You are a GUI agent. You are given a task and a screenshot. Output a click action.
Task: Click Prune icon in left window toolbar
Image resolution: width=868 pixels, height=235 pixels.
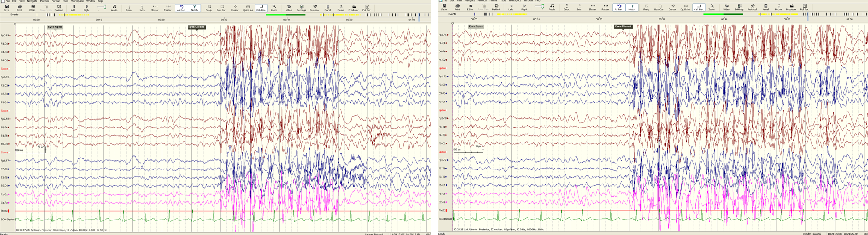(x=340, y=8)
